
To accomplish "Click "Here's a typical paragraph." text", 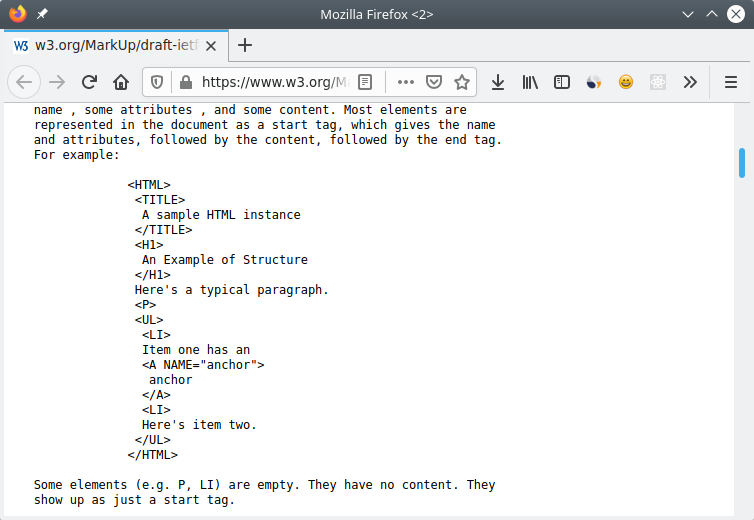I will pyautogui.click(x=232, y=290).
